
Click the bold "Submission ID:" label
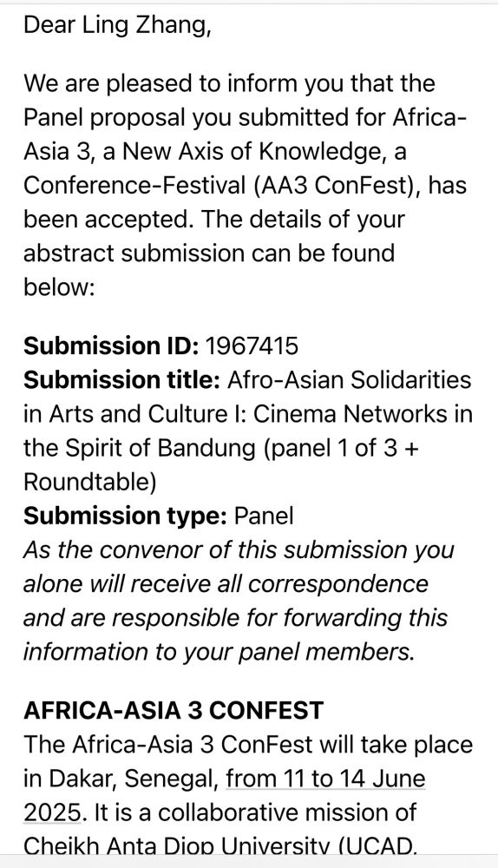(x=111, y=346)
